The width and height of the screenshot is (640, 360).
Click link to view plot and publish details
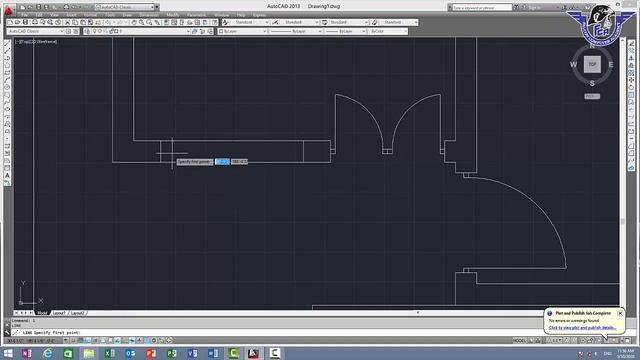point(582,328)
